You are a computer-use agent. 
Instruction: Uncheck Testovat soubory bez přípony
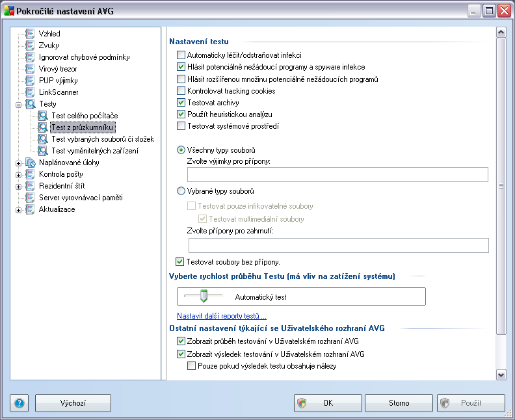pos(180,262)
